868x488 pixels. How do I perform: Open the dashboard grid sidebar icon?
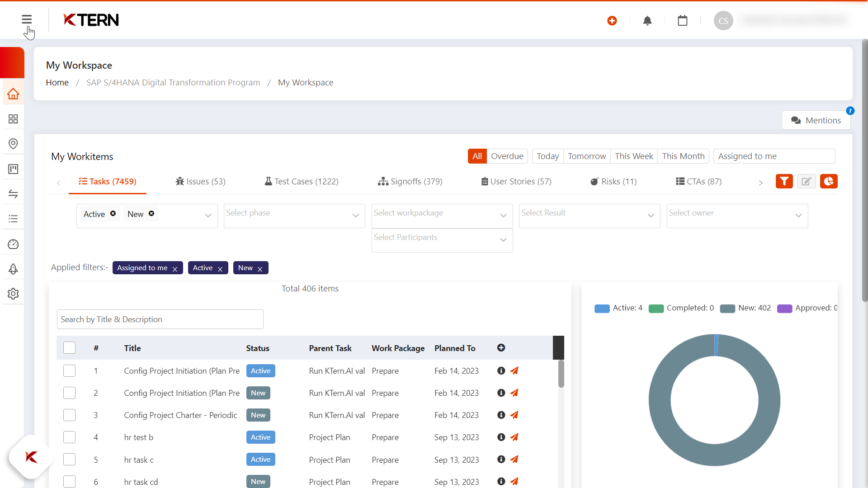[x=13, y=119]
